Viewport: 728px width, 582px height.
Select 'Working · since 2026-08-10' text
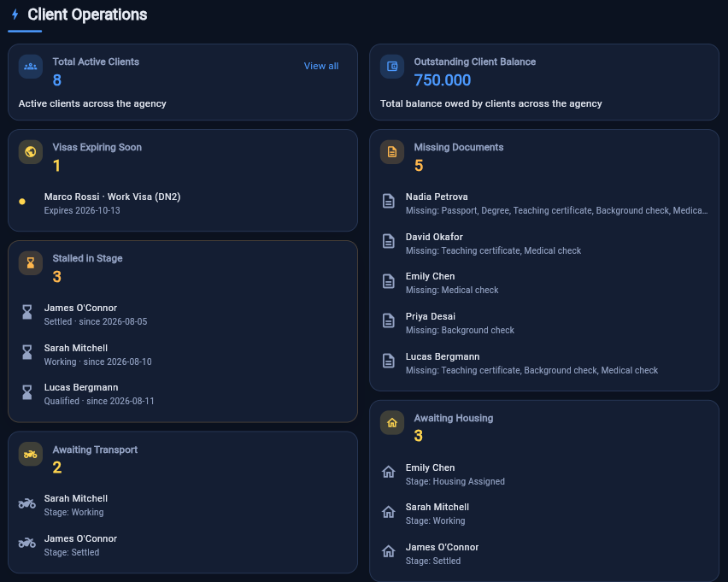pos(98,362)
